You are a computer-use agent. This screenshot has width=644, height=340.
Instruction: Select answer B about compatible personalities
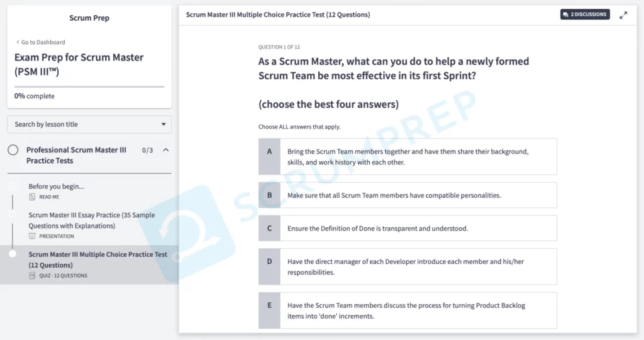[408, 195]
